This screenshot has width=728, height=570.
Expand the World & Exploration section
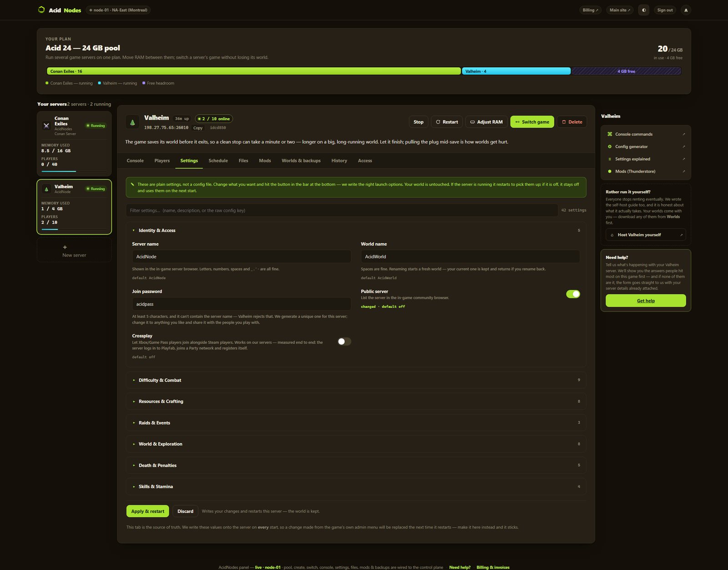pos(356,444)
